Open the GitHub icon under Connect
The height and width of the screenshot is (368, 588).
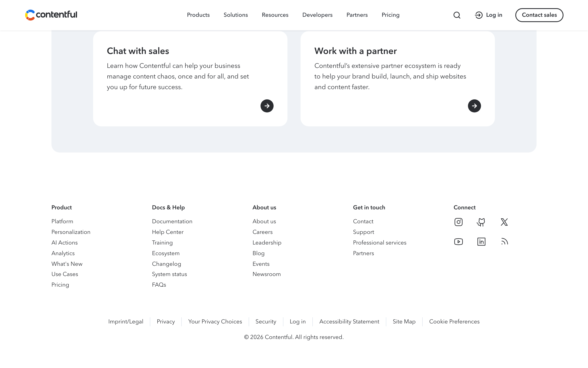click(x=481, y=222)
